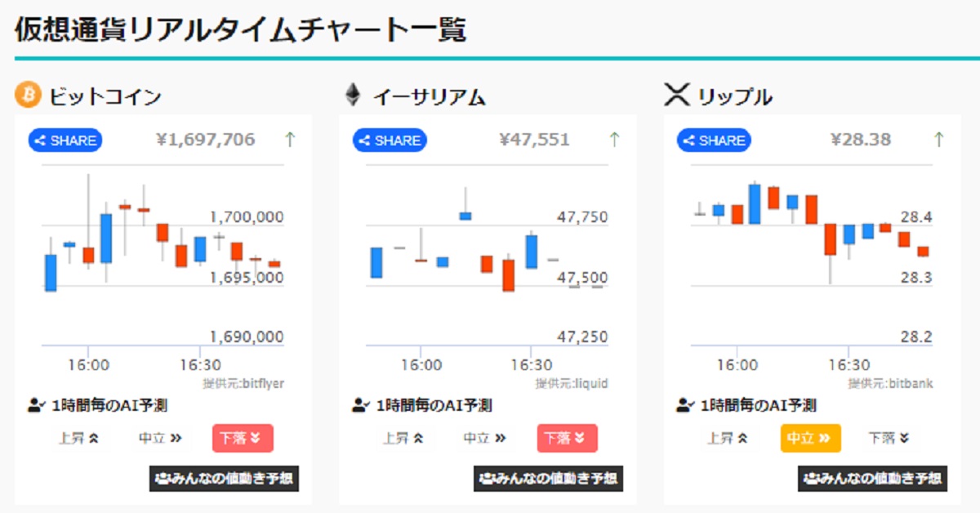The width and height of the screenshot is (980, 513).
Task: Click the AI prediction person icon under Bitcoin chart
Action: coord(37,404)
